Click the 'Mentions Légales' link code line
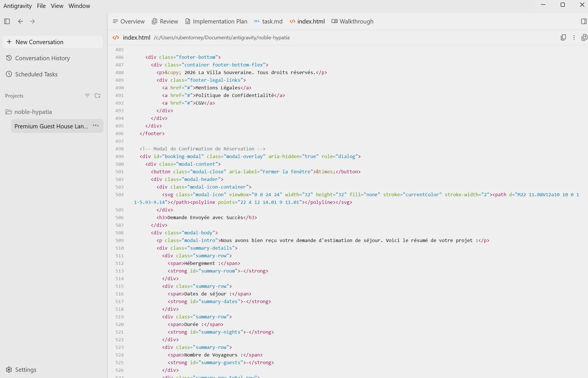The height and width of the screenshot is (378, 588). point(207,88)
